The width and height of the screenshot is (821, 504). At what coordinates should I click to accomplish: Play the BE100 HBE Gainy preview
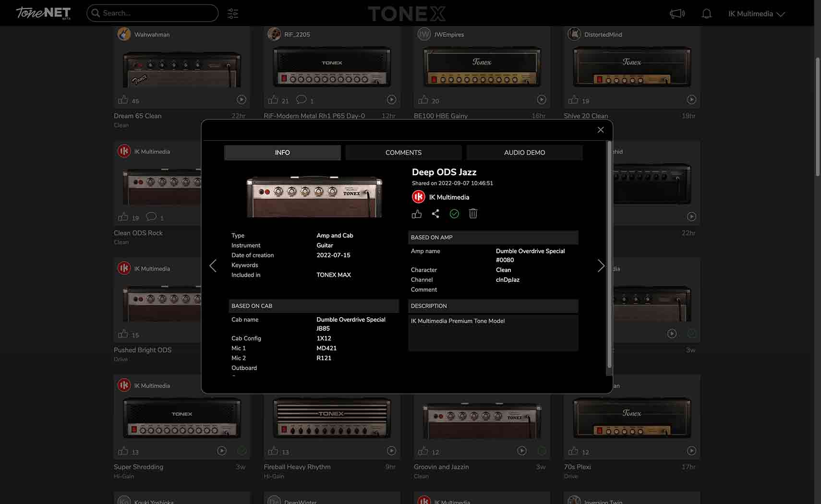pyautogui.click(x=542, y=100)
